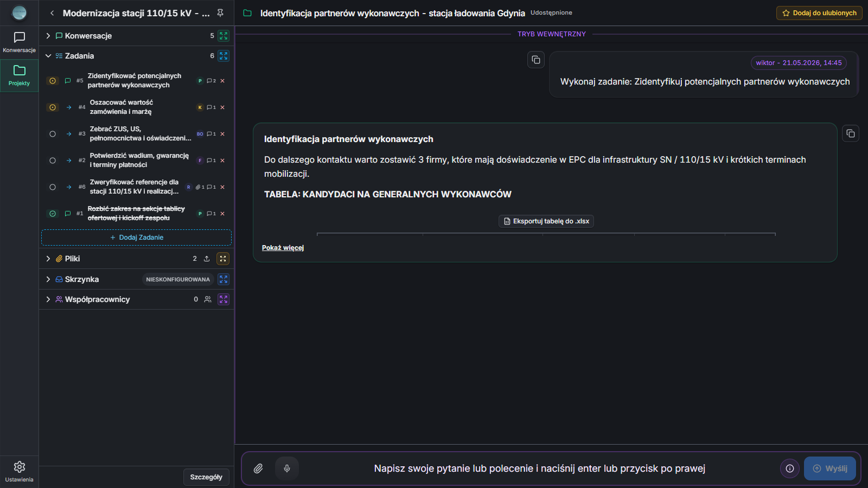Screen dimensions: 868x488
Task: Delete task #3 Zebrać ZUS, US
Action: (x=222, y=134)
